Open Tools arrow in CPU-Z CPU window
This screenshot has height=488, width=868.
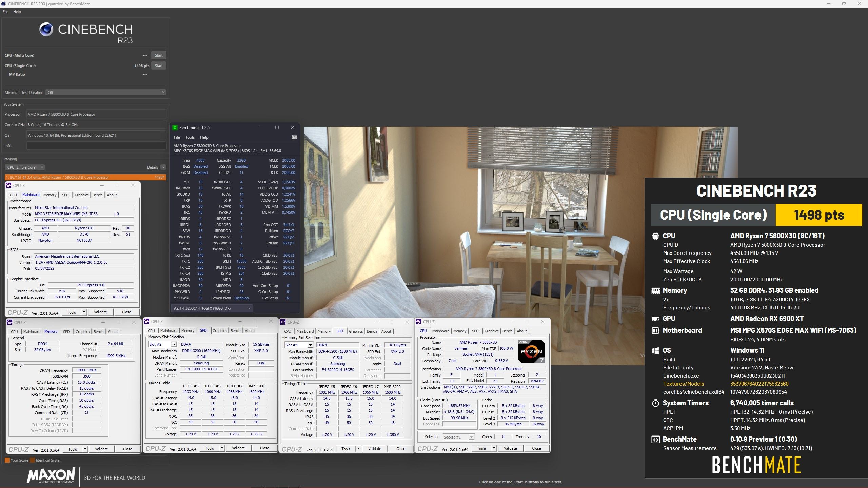(x=494, y=448)
